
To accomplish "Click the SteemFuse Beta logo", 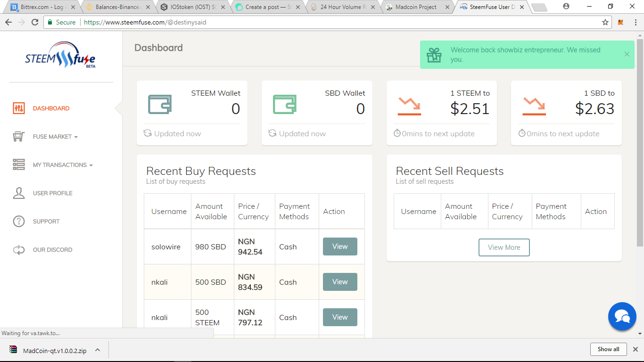I will click(60, 55).
